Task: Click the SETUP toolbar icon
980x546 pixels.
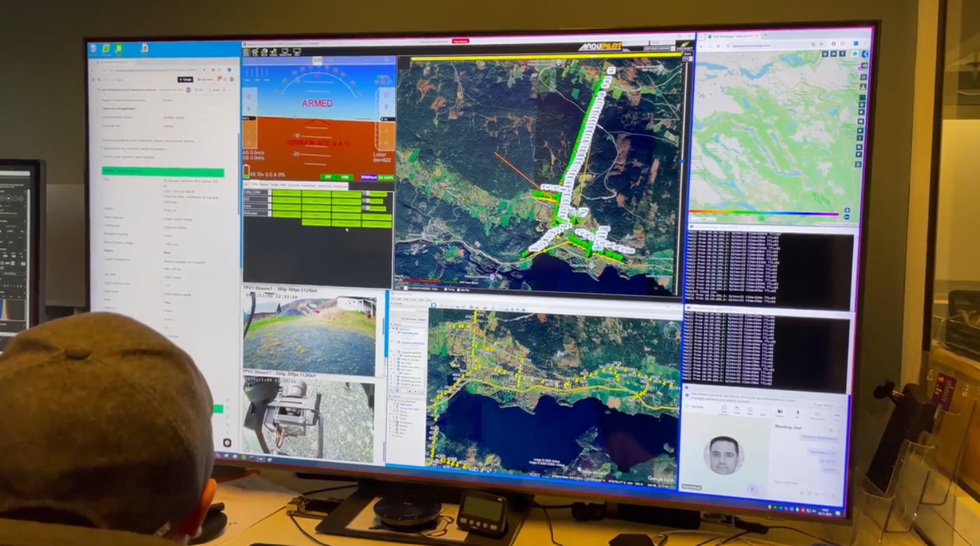Action: click(x=265, y=52)
